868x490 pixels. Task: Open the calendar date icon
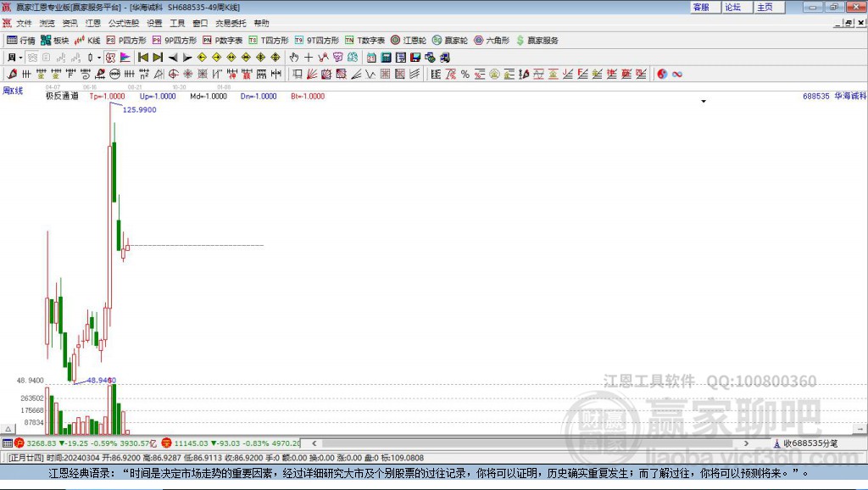pos(371,58)
